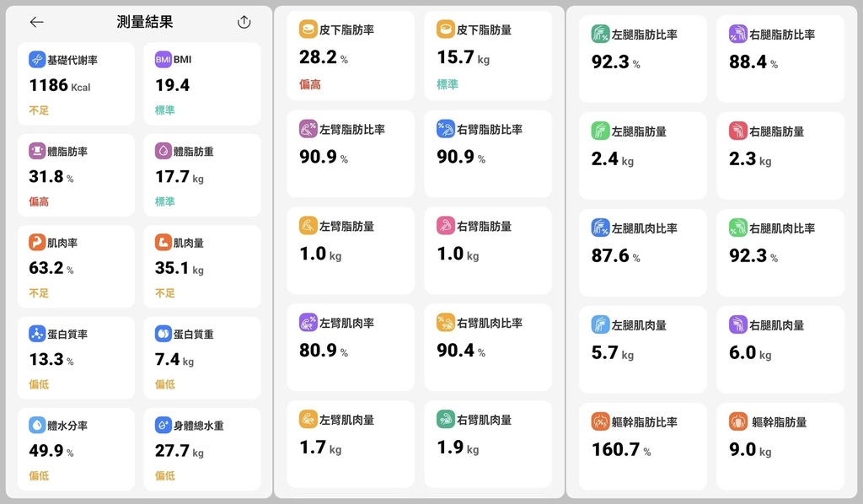The height and width of the screenshot is (504, 863).
Task: Tap the 軀幹脂肪量 icon
Action: pos(738,421)
